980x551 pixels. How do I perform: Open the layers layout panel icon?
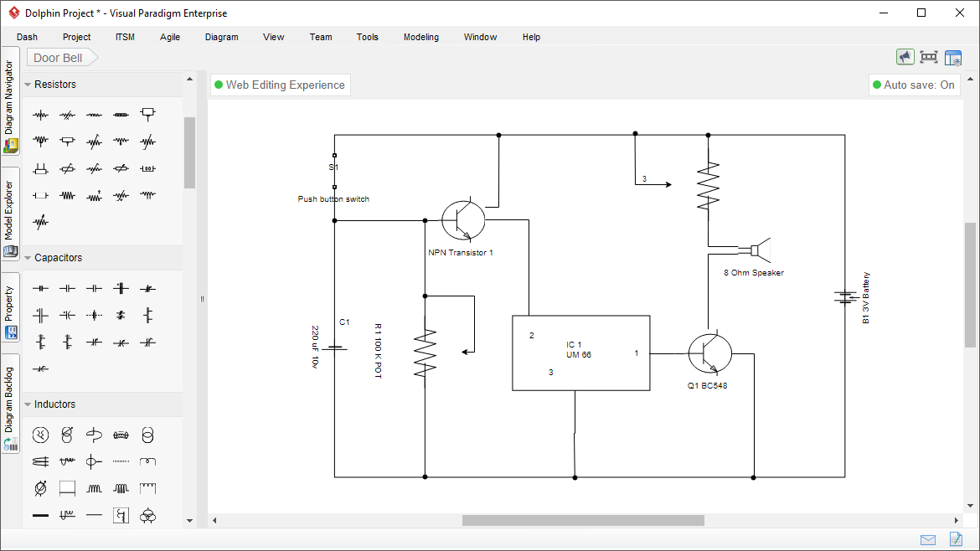pyautogui.click(x=953, y=56)
